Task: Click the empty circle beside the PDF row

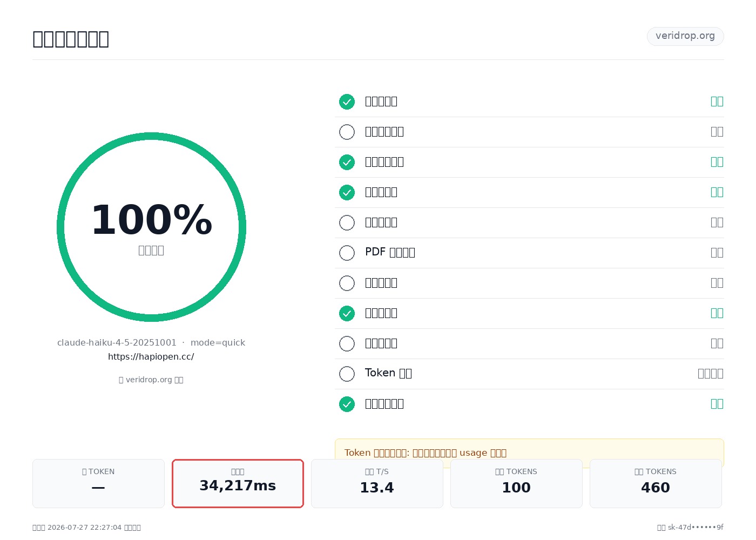Action: click(x=347, y=253)
